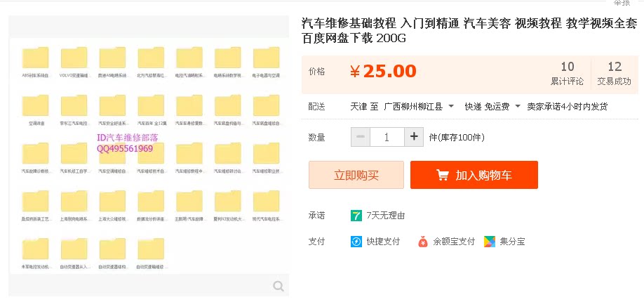Expand the 快递 免运费 shipping dropdown
644x302 pixels.
pos(492,107)
